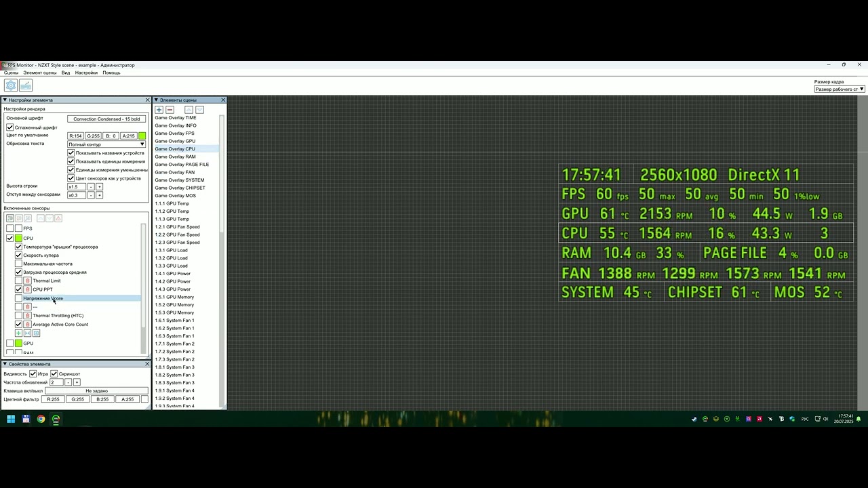Move scene element down with arrow icon
Image resolution: width=868 pixels, height=488 pixels.
click(x=199, y=110)
